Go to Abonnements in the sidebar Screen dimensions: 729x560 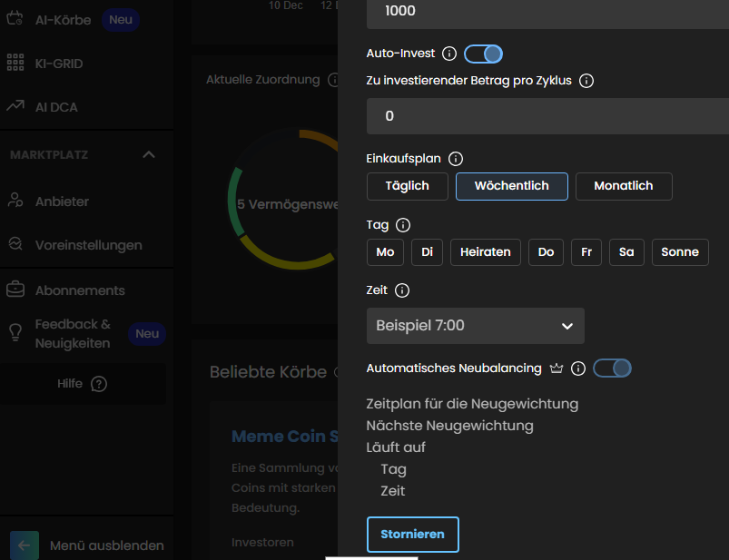point(80,290)
